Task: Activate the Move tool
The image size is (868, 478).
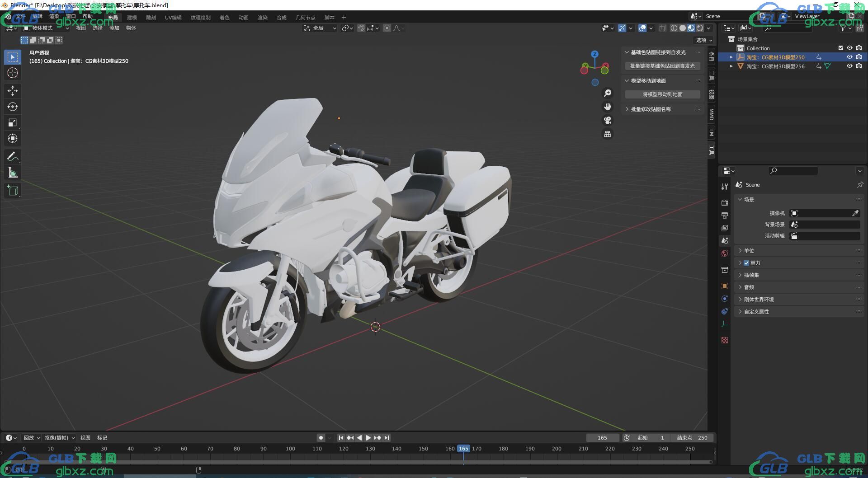Action: coord(13,91)
